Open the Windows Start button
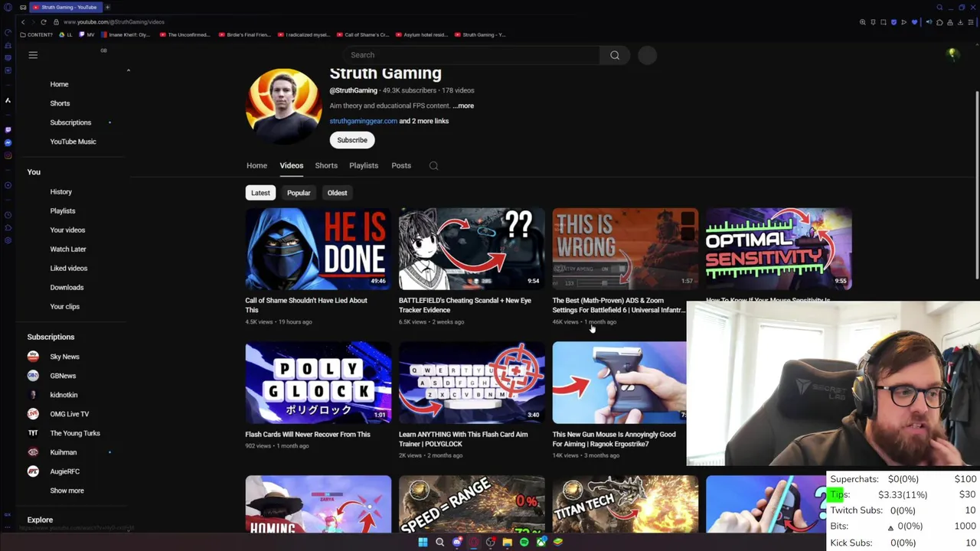The image size is (980, 551). pos(423,542)
